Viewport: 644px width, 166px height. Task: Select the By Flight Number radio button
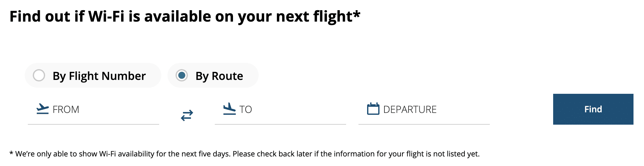[x=39, y=75]
